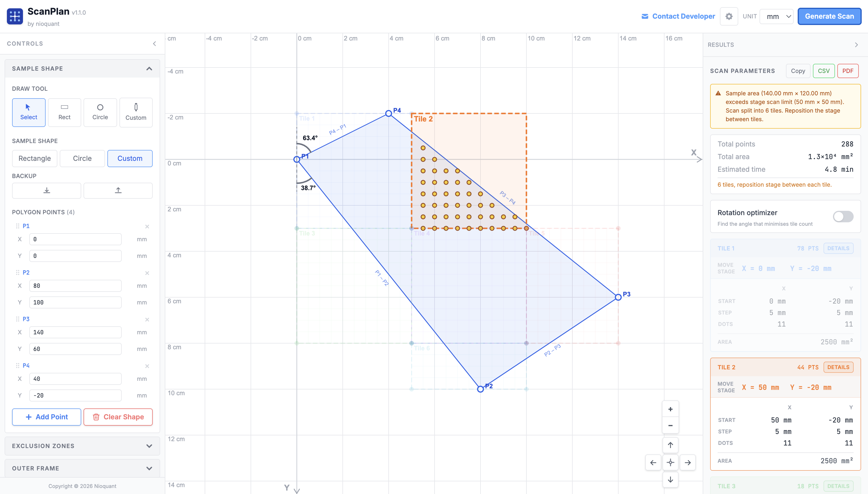Pan the canvas up
The height and width of the screenshot is (494, 868).
click(x=670, y=445)
